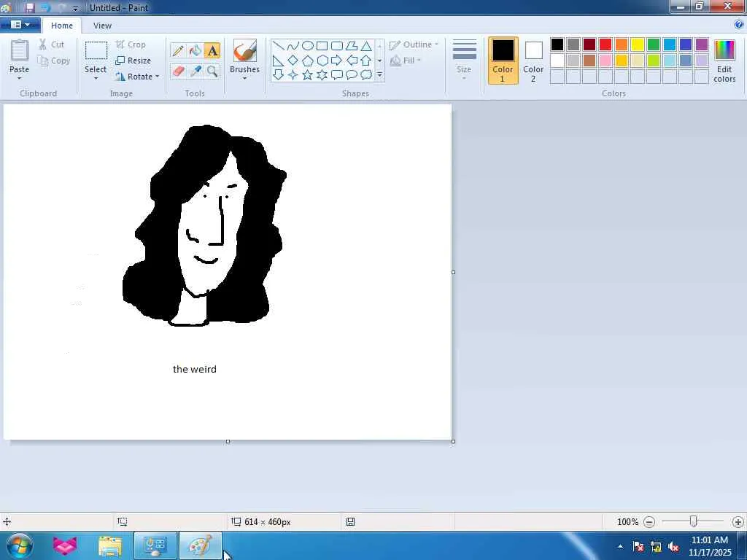Choose the oval shape

307,45
